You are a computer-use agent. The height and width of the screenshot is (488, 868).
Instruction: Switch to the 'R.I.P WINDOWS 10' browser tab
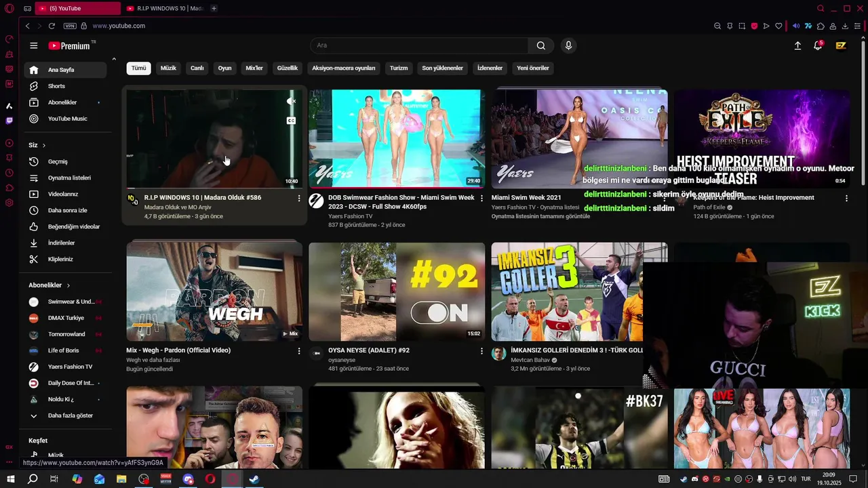(165, 8)
